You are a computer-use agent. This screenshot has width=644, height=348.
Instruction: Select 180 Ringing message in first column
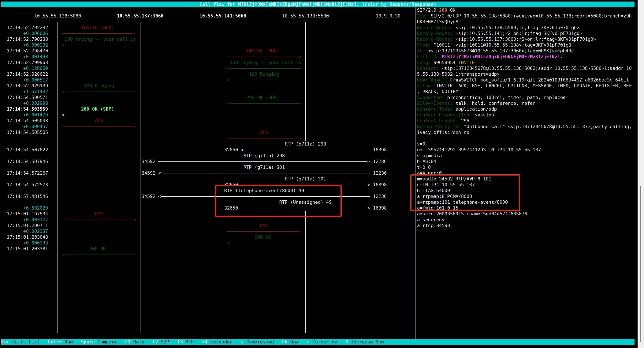(x=99, y=86)
